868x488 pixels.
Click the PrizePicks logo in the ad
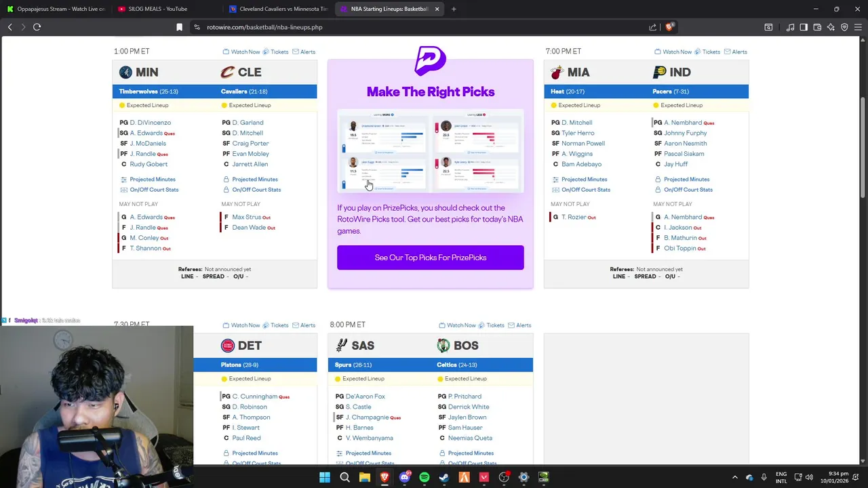[431, 60]
